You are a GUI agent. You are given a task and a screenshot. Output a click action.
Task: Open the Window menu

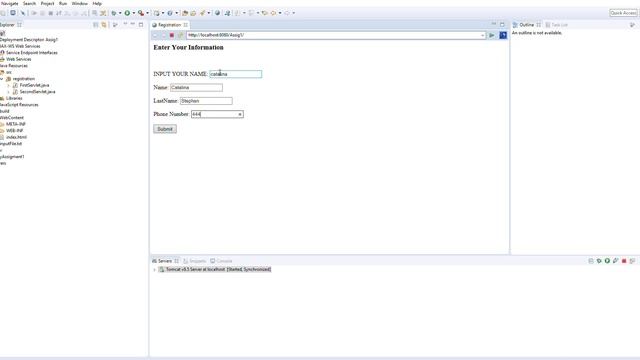point(80,3)
